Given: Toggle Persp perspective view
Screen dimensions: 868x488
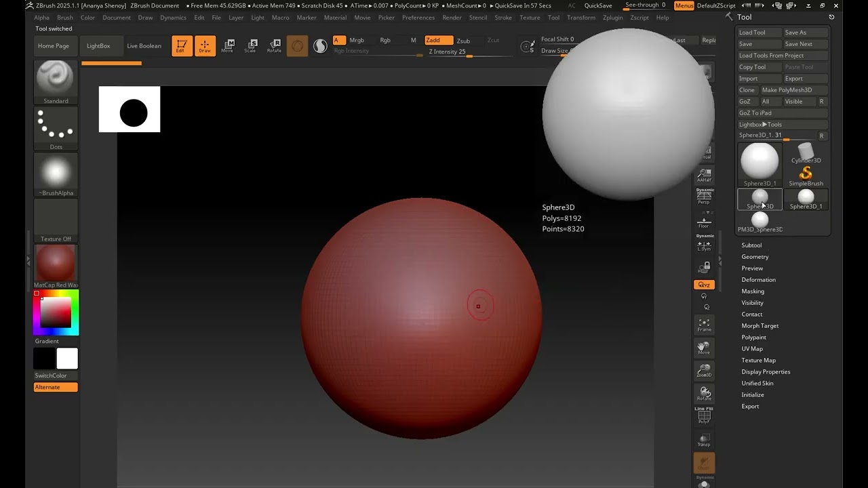Looking at the screenshot, I should tap(704, 197).
